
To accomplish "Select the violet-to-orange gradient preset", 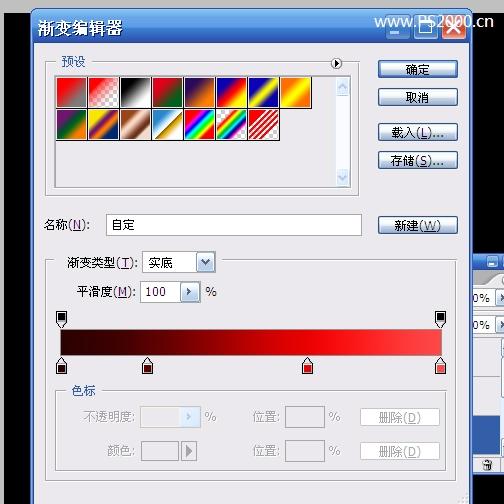I will pos(199,92).
